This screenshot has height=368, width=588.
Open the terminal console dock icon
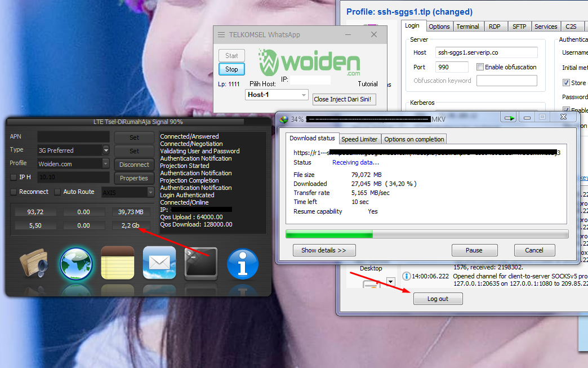coord(201,264)
